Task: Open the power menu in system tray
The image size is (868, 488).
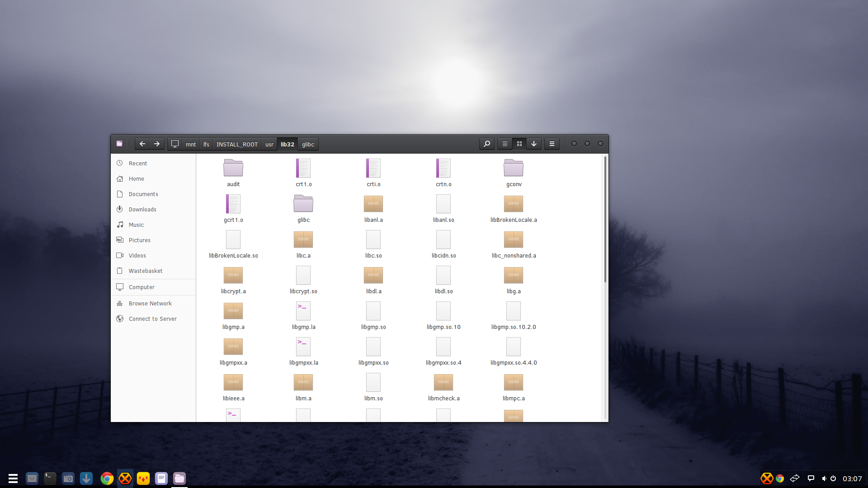Action: click(833, 479)
